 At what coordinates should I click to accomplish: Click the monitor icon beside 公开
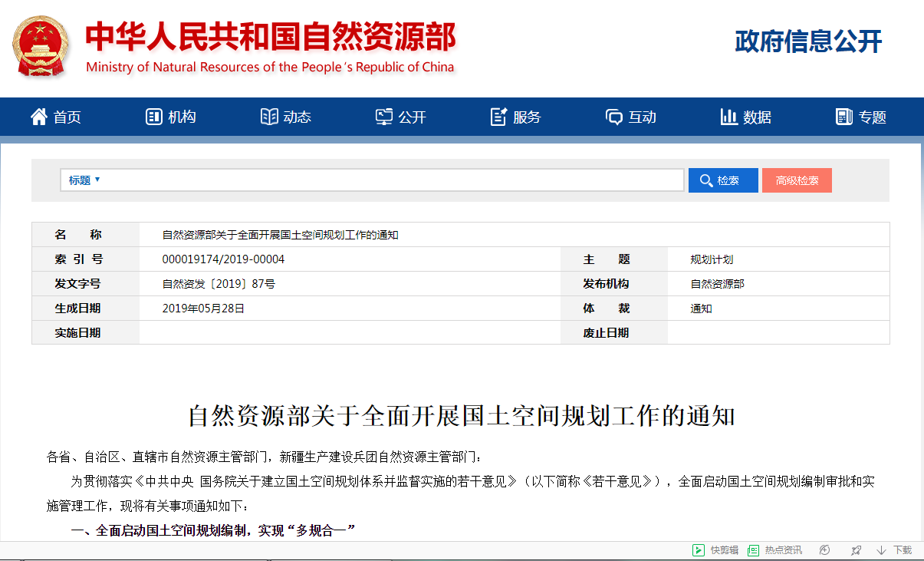click(384, 117)
